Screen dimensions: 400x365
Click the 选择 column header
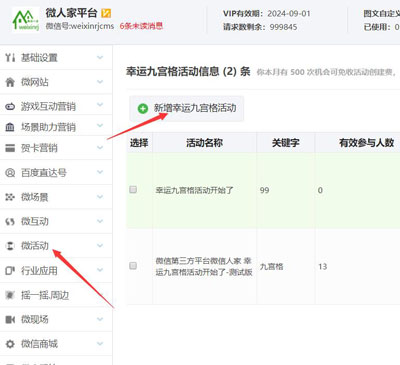click(139, 143)
